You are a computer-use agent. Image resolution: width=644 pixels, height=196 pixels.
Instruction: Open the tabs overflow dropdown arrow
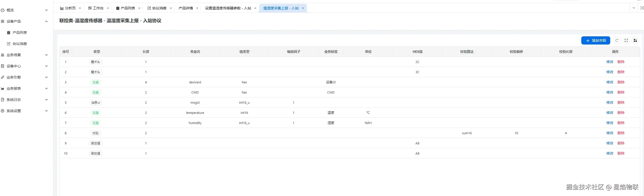(634, 8)
